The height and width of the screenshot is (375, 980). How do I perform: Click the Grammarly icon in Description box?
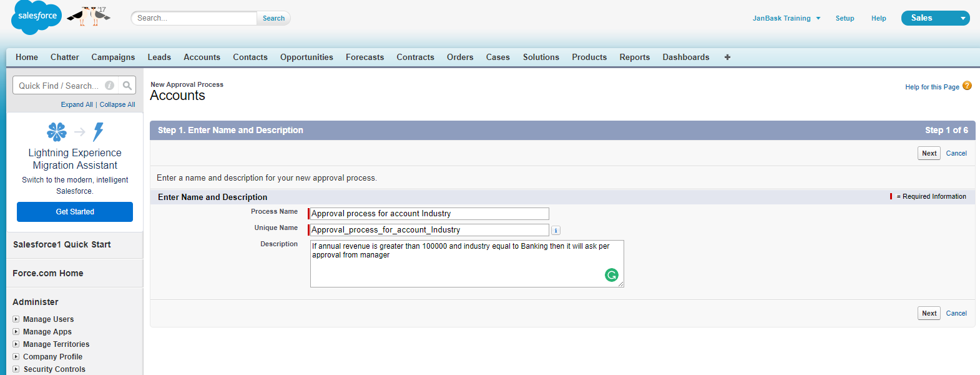pos(612,275)
